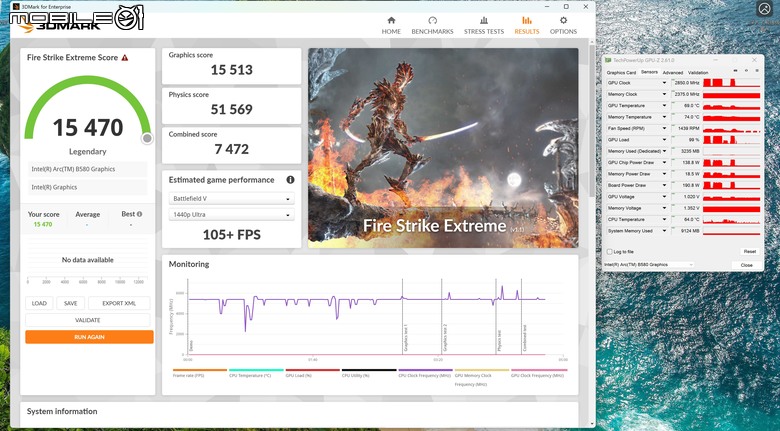The height and width of the screenshot is (431, 780).
Task: Expand the CPU Temperature sensor dropdown
Action: click(664, 219)
